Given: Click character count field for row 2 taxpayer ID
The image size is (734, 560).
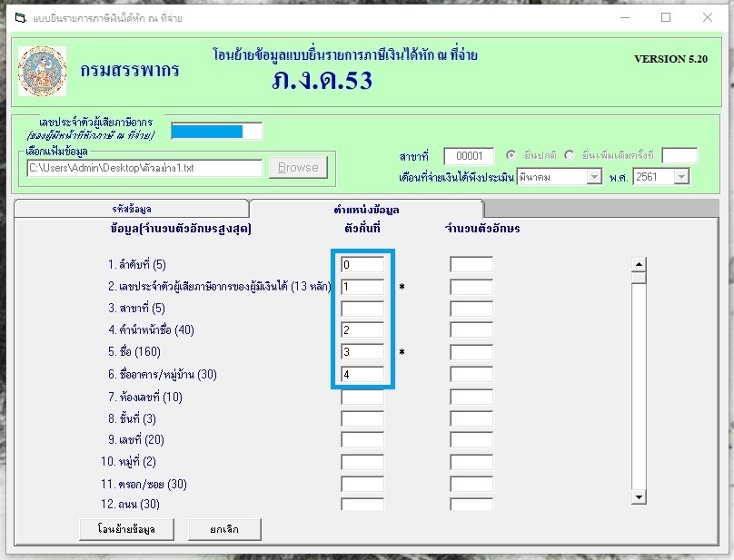Looking at the screenshot, I should pyautogui.click(x=471, y=286).
